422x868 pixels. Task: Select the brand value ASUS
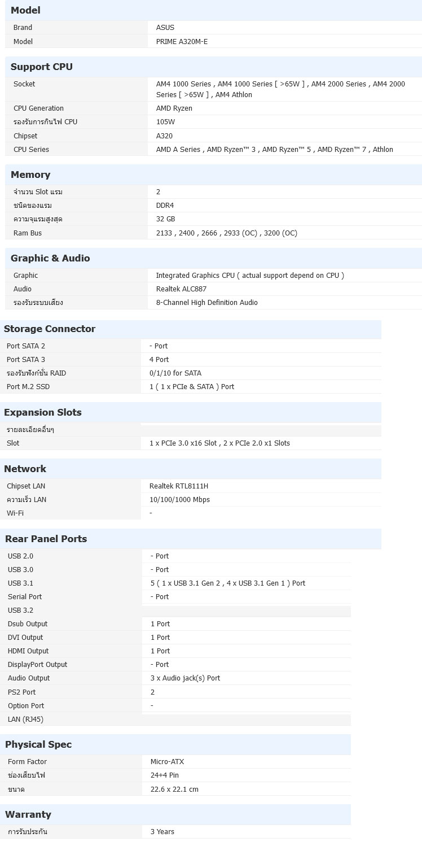165,28
